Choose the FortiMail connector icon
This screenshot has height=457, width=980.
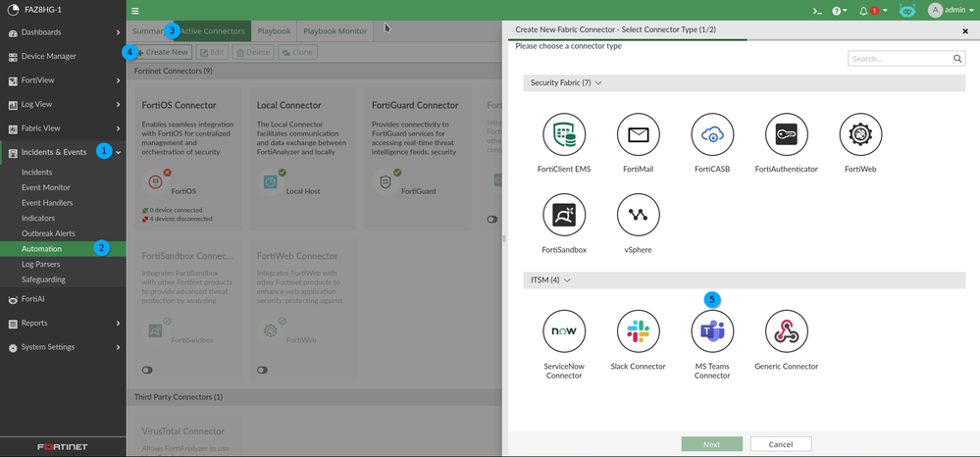(x=638, y=135)
